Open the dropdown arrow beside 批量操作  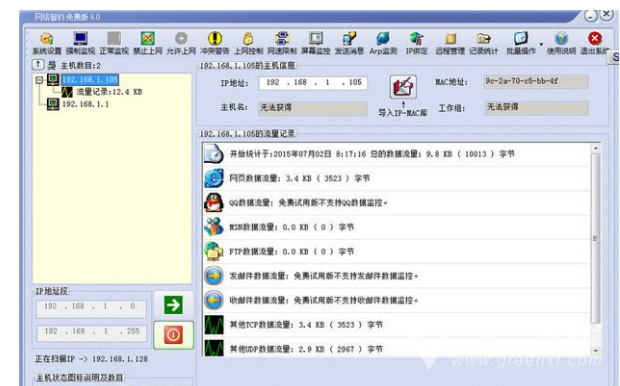click(541, 44)
